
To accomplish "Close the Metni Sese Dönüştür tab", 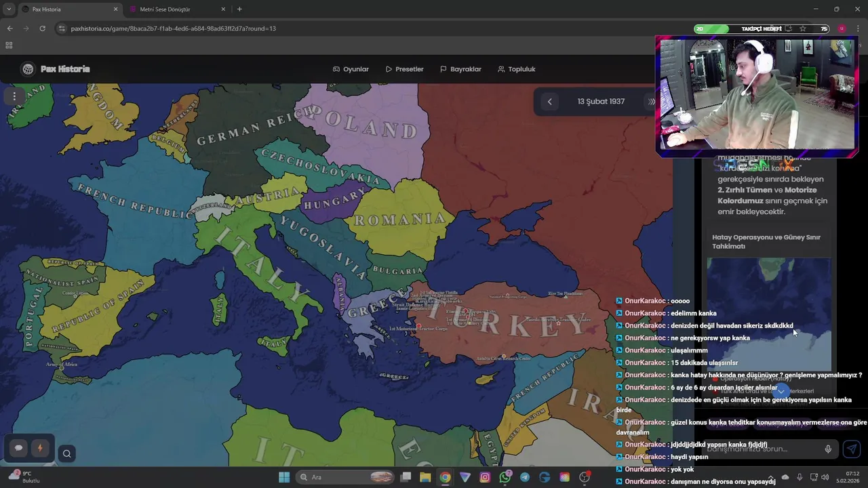I will [x=223, y=9].
